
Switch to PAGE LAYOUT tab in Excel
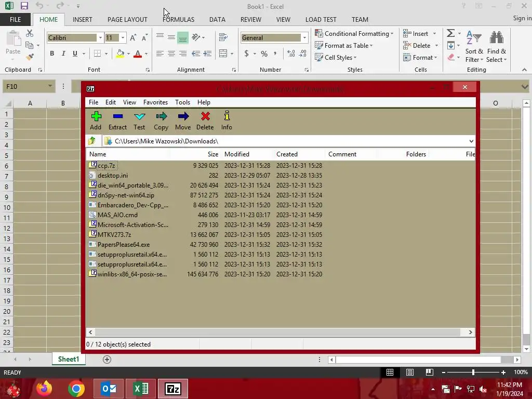click(127, 19)
